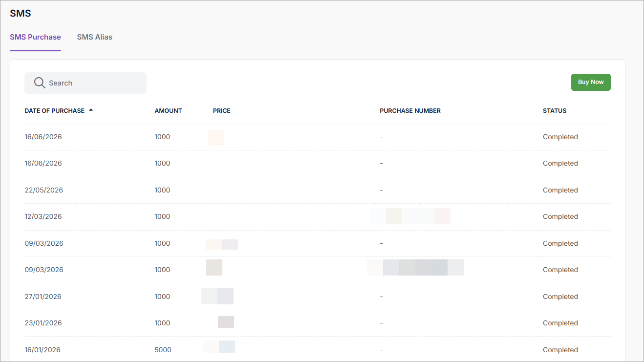Viewport: 644px width, 362px height.
Task: Click the Price column header
Action: pyautogui.click(x=222, y=111)
